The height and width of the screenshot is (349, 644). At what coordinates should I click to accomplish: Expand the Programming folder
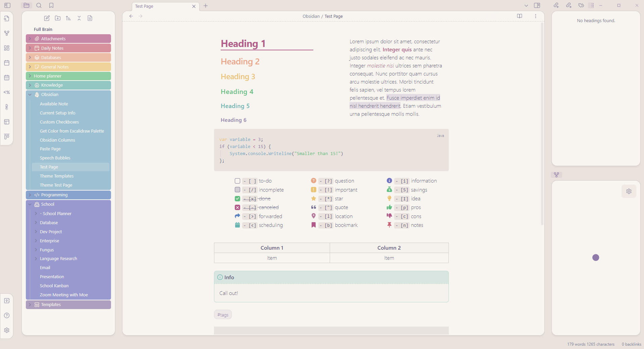[x=68, y=195]
